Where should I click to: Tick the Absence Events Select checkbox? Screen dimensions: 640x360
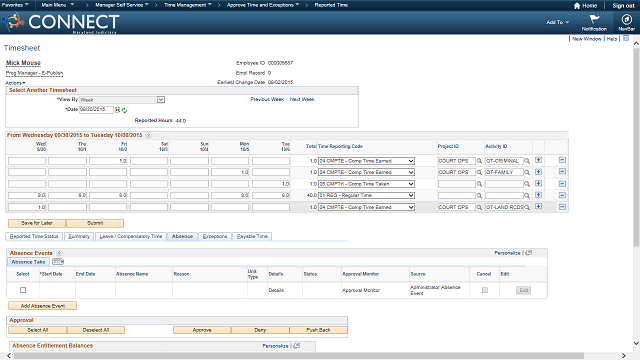click(x=23, y=290)
